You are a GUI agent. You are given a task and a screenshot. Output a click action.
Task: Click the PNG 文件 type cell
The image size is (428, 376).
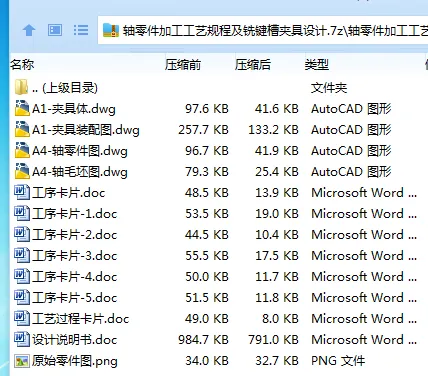[338, 361]
